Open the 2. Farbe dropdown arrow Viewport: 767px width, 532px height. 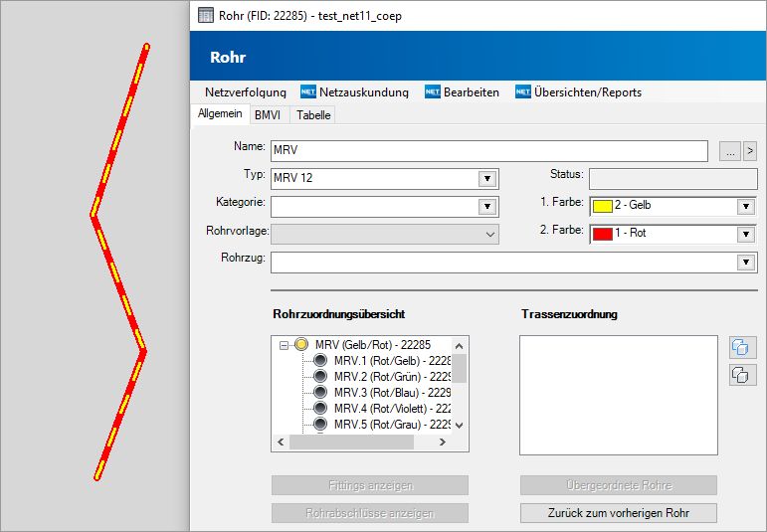click(746, 235)
